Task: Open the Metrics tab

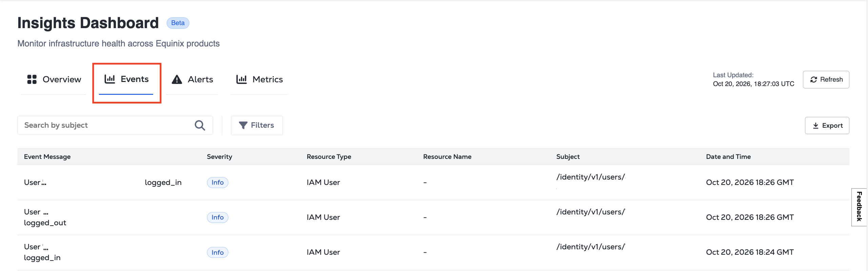Action: click(x=259, y=80)
